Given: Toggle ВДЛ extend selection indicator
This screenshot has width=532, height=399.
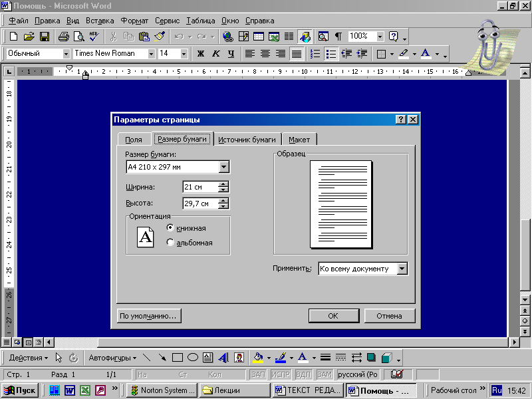Looking at the screenshot, I should (x=303, y=374).
